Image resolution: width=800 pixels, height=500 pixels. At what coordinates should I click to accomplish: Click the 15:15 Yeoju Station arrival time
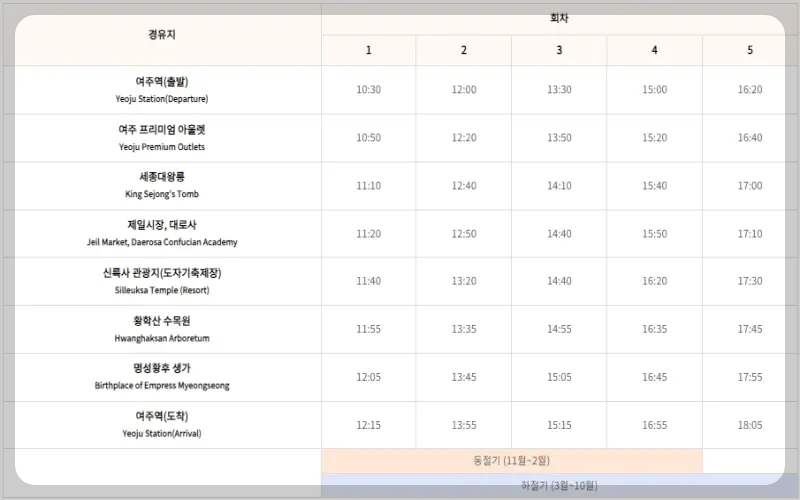[x=559, y=425]
